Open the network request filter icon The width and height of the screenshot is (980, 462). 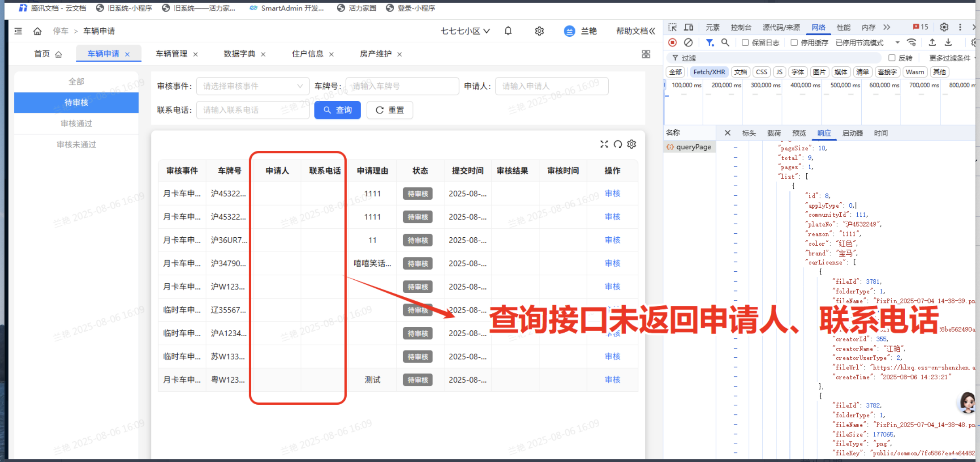[x=709, y=43]
